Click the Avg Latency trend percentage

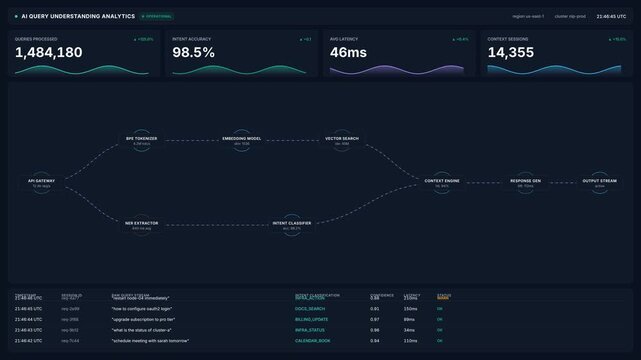460,40
